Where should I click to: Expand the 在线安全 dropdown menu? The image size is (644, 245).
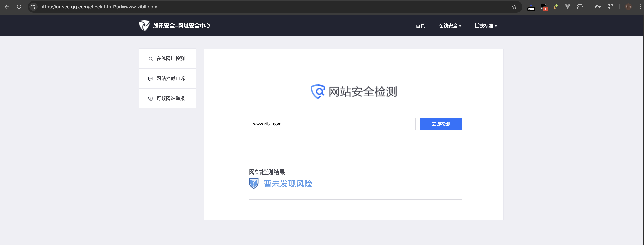point(450,26)
